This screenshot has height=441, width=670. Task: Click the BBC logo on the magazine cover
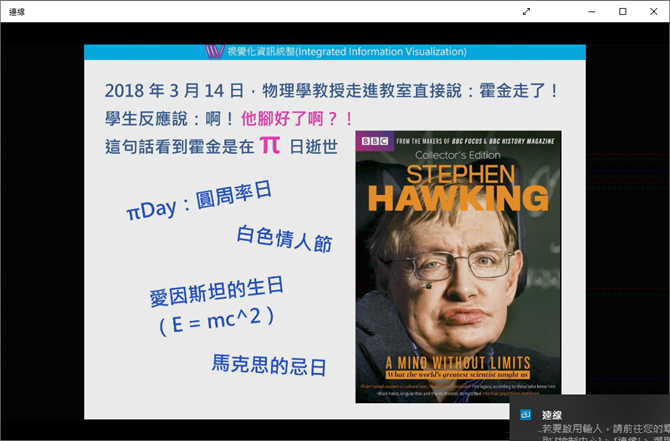tap(375, 141)
